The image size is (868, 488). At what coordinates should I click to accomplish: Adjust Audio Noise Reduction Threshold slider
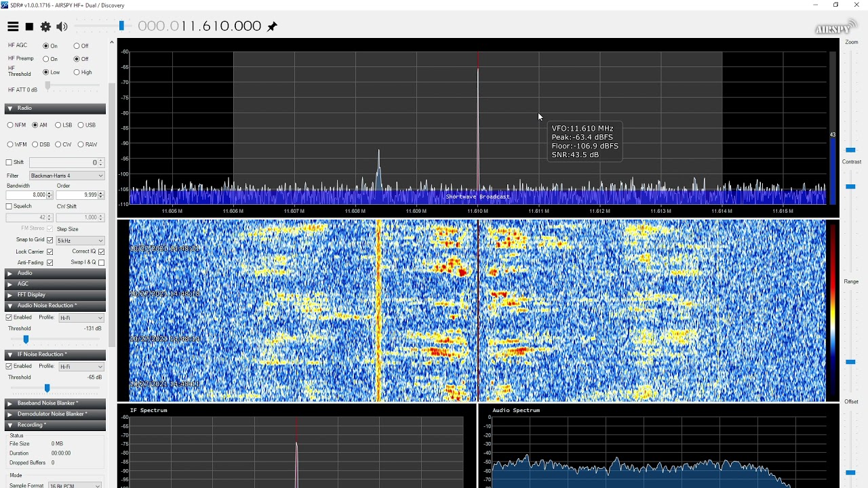click(x=26, y=339)
